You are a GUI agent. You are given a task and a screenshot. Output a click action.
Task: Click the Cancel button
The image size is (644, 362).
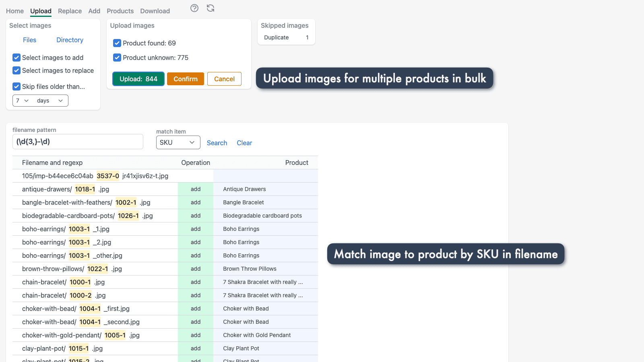coord(224,79)
